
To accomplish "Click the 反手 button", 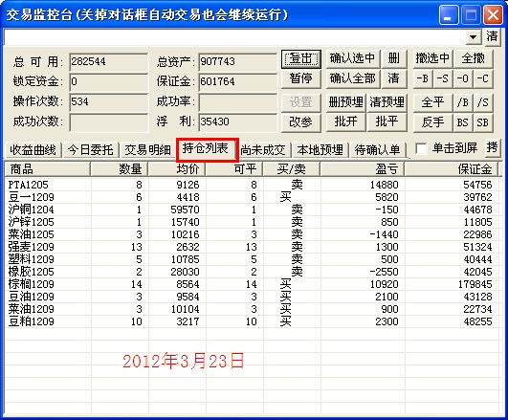I will point(432,122).
